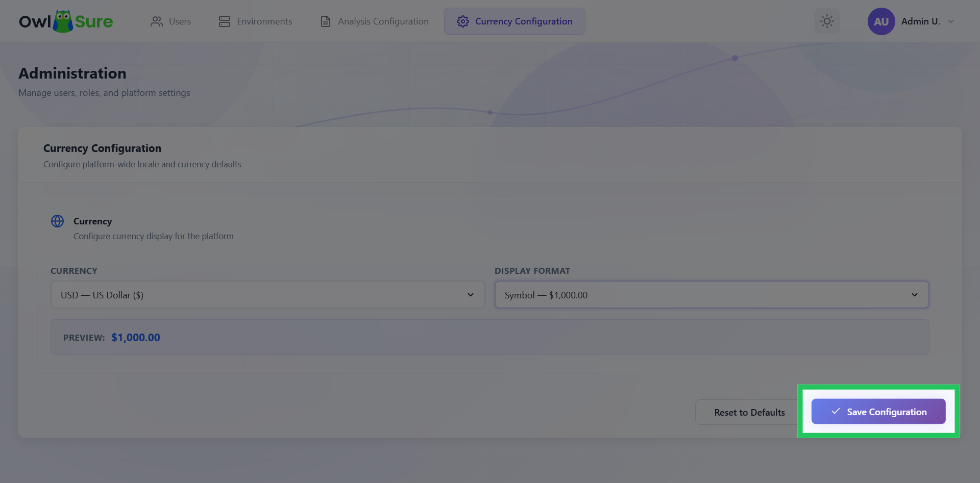Viewport: 980px width, 483px height.
Task: Click the CURRENCY field label
Action: click(x=74, y=271)
